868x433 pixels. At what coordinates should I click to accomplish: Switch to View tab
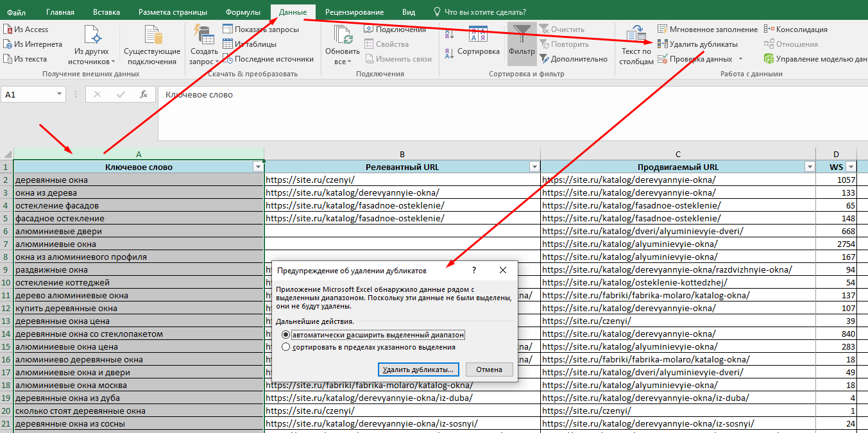coord(409,12)
